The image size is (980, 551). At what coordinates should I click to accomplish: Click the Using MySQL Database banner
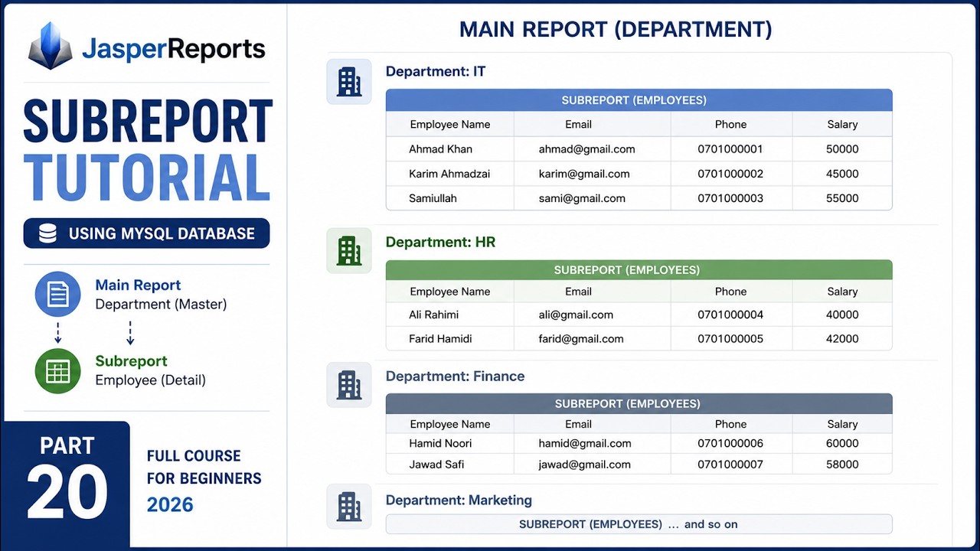pos(146,233)
